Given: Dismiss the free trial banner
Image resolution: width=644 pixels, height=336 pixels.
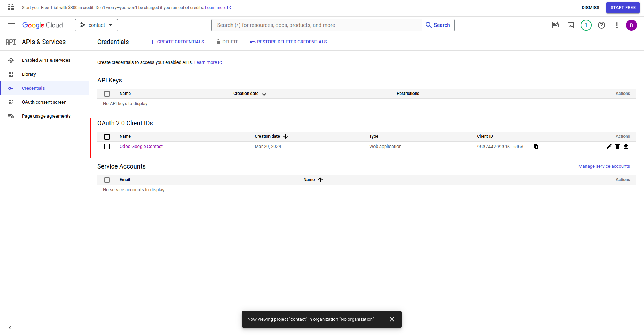Looking at the screenshot, I should [590, 8].
